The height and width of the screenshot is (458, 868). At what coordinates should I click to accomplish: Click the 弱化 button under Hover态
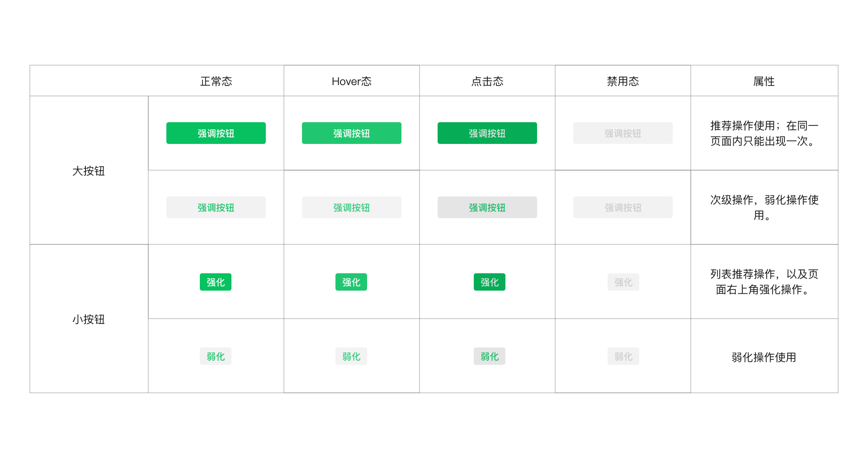pos(351,356)
